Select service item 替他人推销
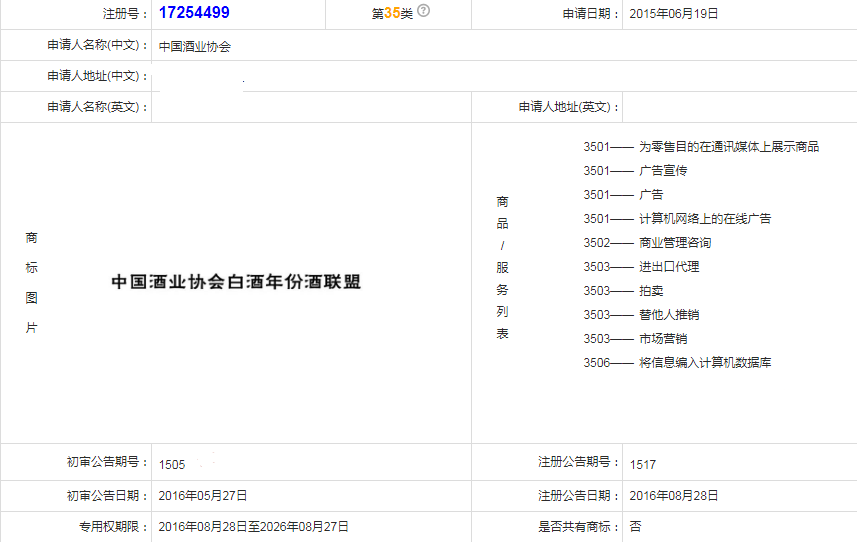The width and height of the screenshot is (857, 542). pos(669,315)
